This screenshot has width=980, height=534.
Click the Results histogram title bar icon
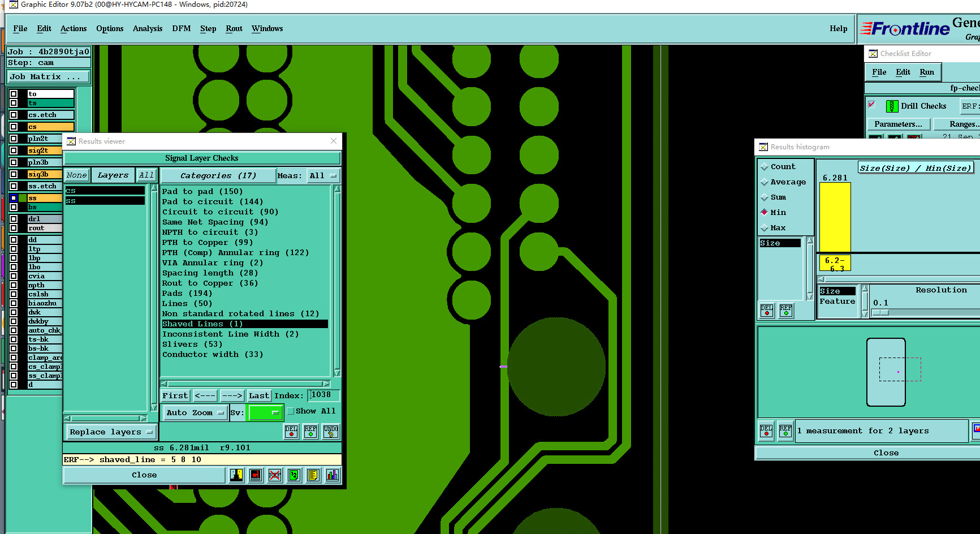click(763, 147)
